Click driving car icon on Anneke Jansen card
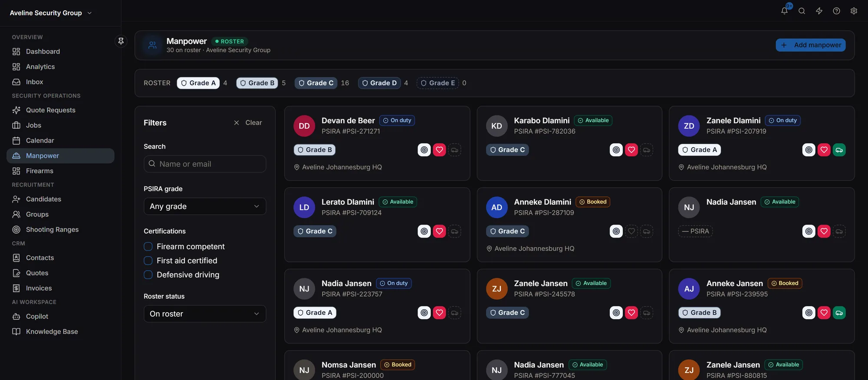 839,313
